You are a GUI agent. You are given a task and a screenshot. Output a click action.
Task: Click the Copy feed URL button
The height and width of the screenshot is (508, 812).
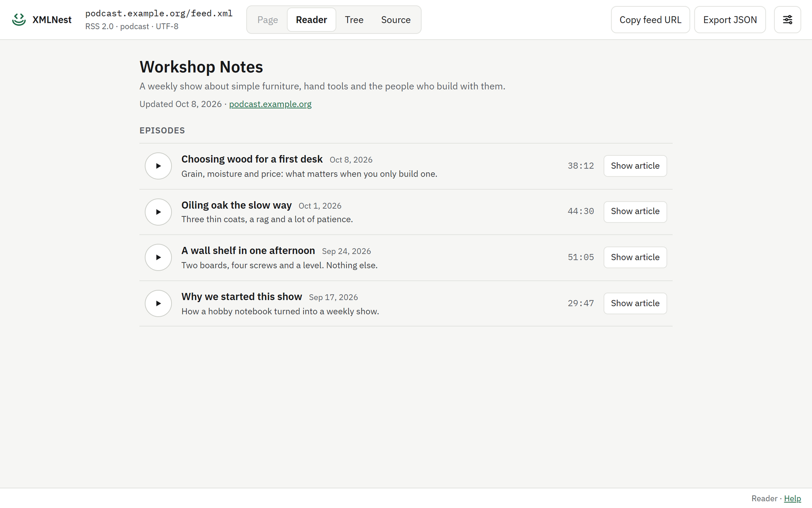click(x=650, y=20)
